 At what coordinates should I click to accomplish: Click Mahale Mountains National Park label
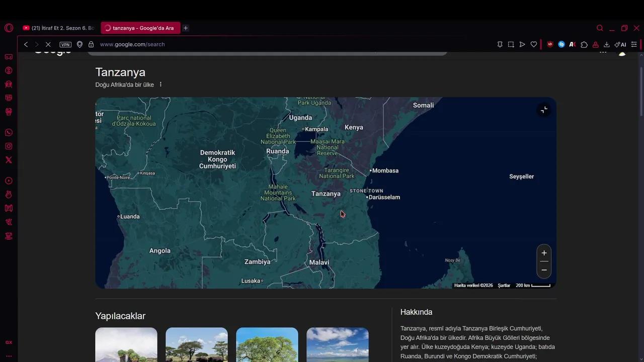click(278, 193)
